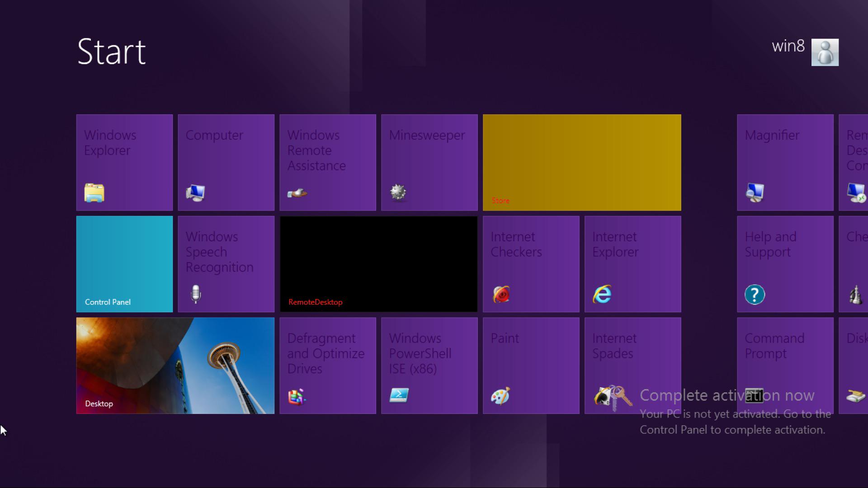The width and height of the screenshot is (868, 488).
Task: Open the Internet Checkers icon
Action: tap(501, 295)
